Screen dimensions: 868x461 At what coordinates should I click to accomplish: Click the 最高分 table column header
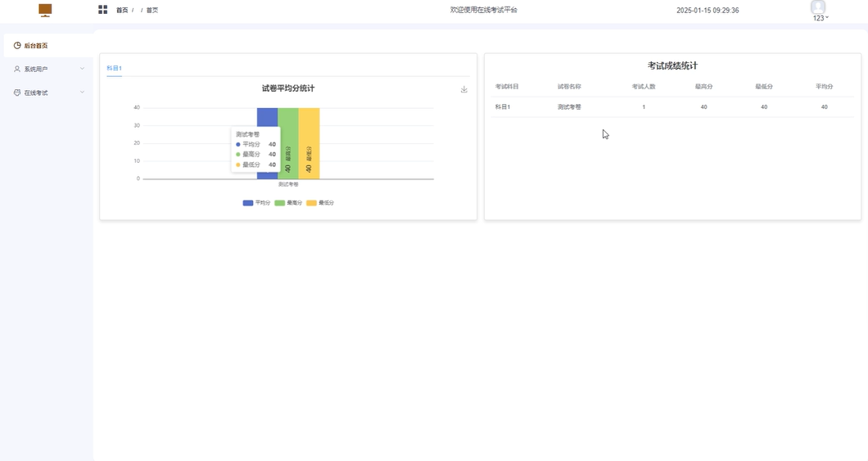coord(703,87)
